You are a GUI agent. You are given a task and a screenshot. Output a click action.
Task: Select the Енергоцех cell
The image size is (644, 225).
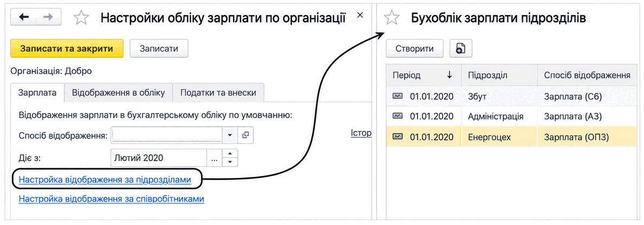[499, 137]
